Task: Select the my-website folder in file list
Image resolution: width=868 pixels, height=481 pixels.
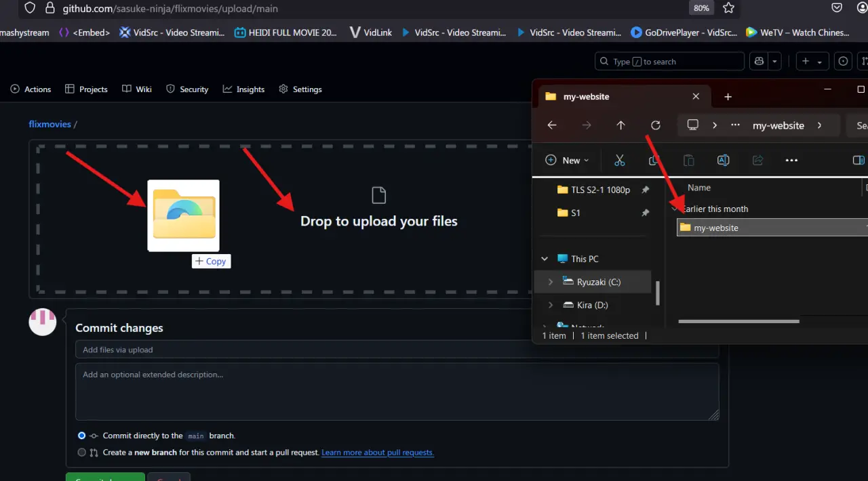Action: coord(772,228)
